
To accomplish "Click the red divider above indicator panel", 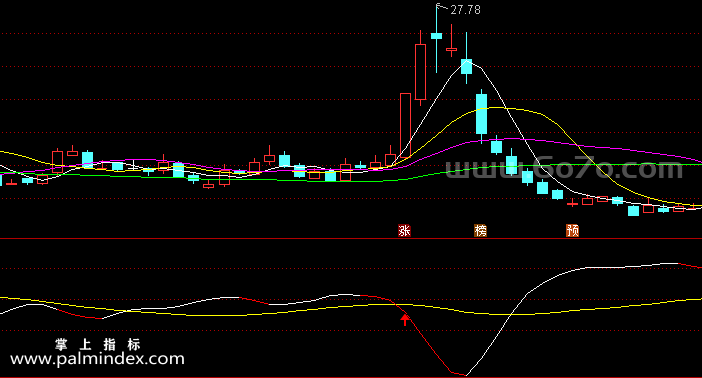I will point(351,239).
